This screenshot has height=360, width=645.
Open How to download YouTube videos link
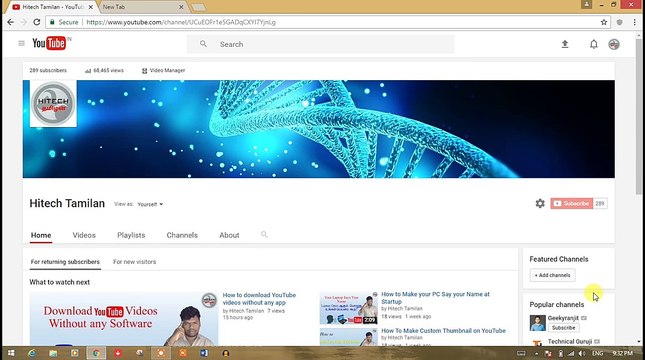[259, 299]
